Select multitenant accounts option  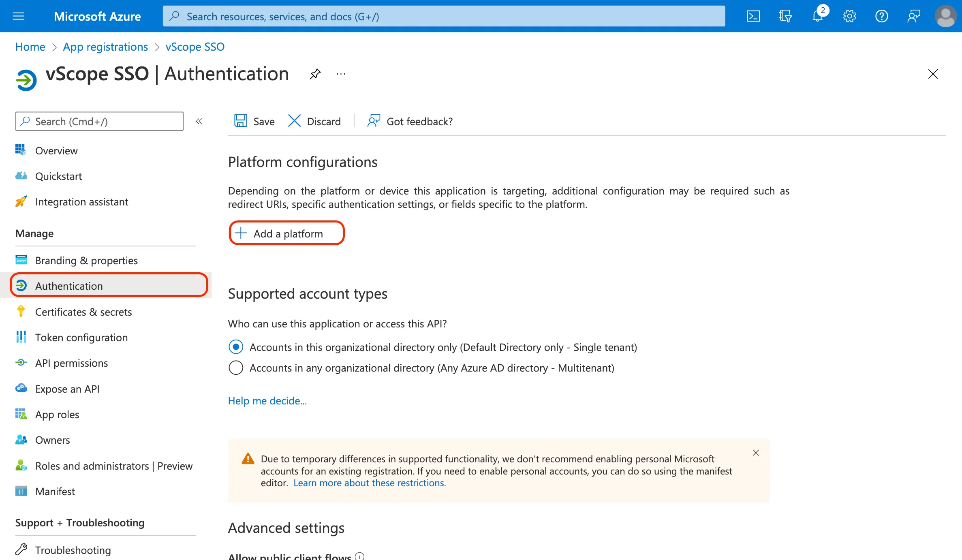click(x=236, y=368)
